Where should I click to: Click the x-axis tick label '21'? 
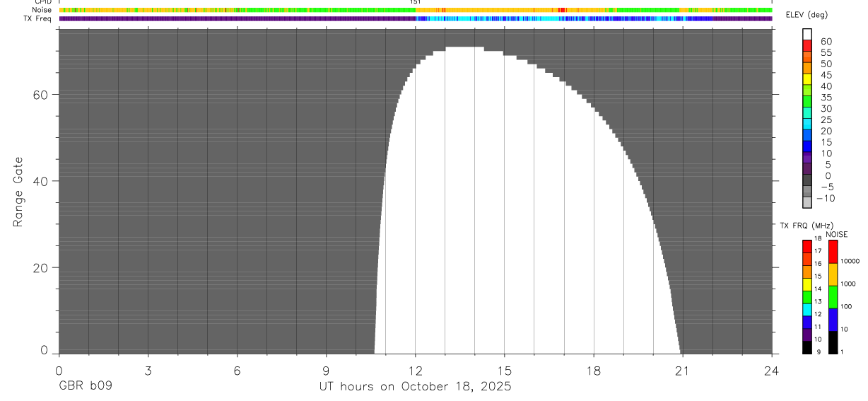point(683,370)
